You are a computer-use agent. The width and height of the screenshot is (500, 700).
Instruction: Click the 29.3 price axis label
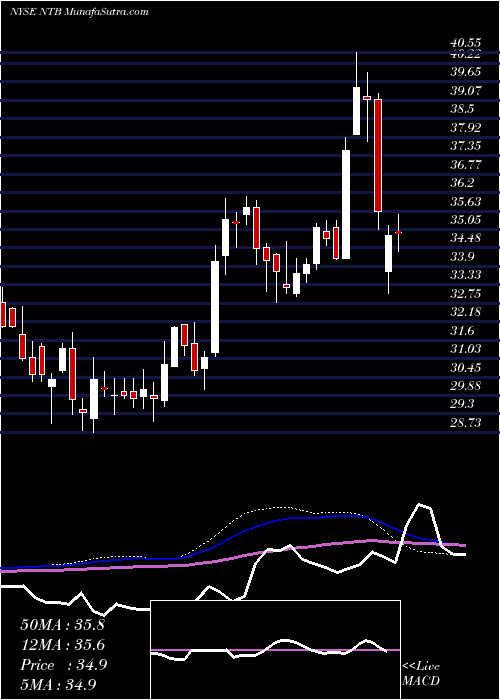(462, 404)
